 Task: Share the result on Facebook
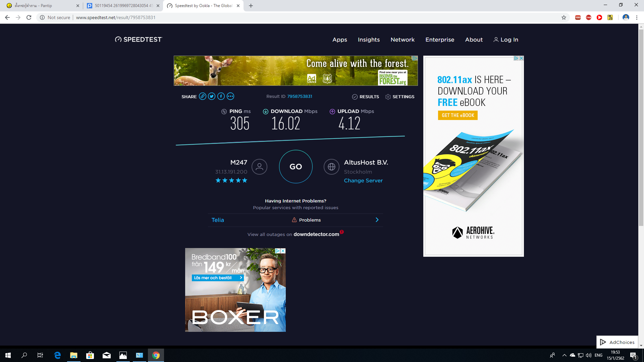[x=221, y=97]
